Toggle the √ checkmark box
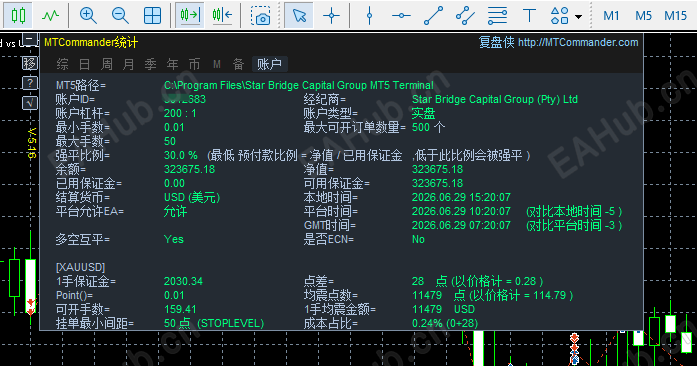 [x=29, y=103]
